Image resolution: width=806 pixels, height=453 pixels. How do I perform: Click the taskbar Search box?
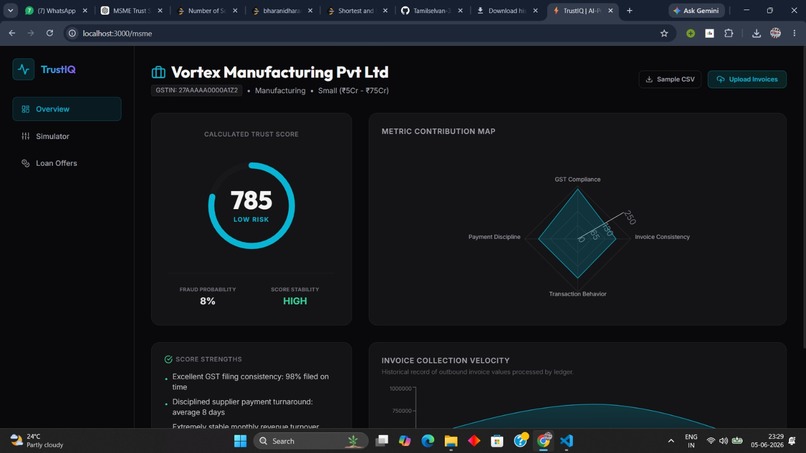tap(312, 441)
